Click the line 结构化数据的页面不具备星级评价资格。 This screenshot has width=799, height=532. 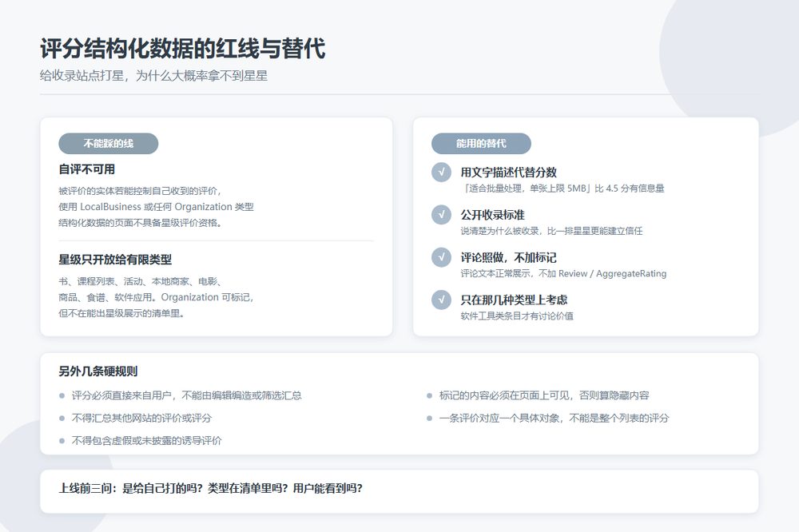[x=140, y=223]
